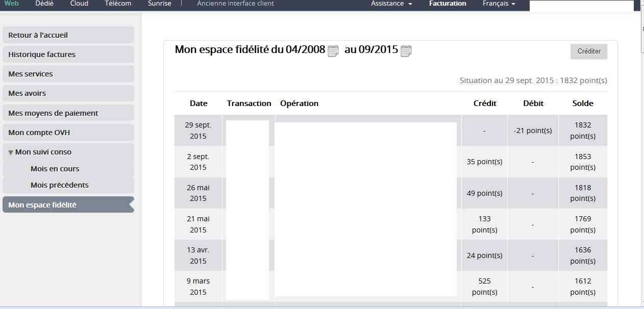644x309 pixels.
Task: Switch to the Cloud tab
Action: (79, 4)
